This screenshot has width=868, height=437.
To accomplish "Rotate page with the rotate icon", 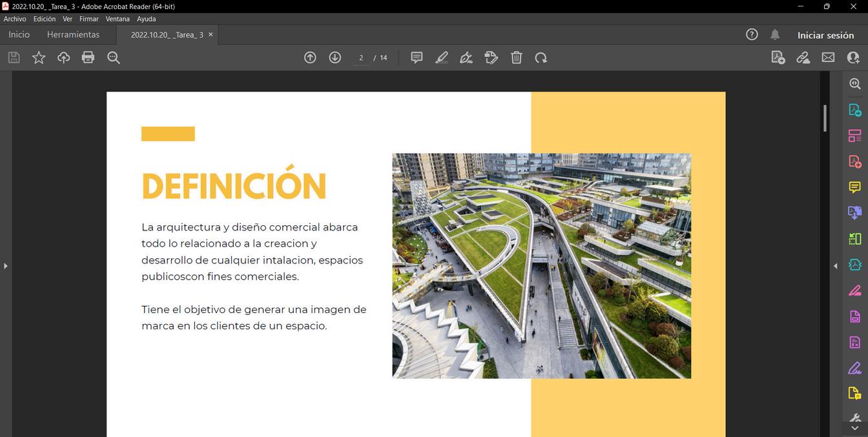I will pos(541,57).
